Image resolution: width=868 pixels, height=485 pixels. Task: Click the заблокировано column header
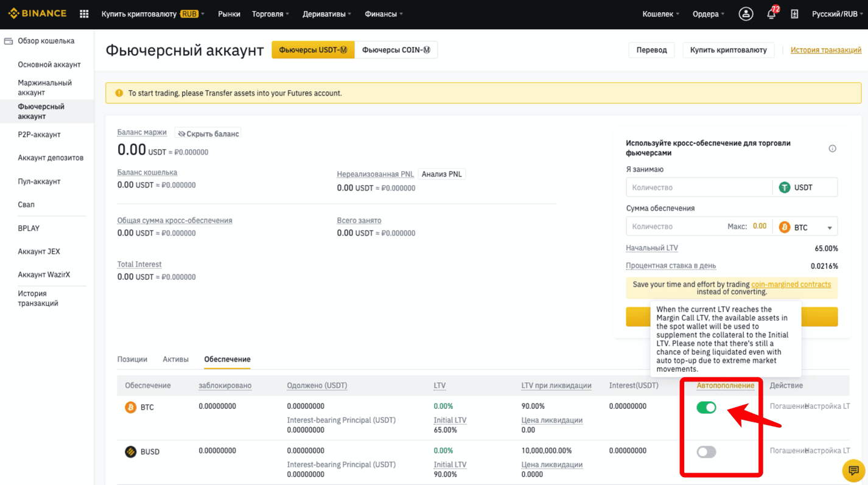point(225,385)
